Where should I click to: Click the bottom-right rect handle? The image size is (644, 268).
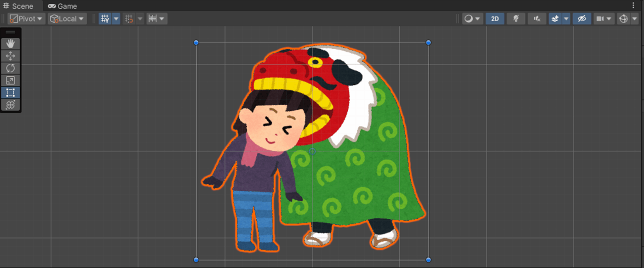click(429, 260)
